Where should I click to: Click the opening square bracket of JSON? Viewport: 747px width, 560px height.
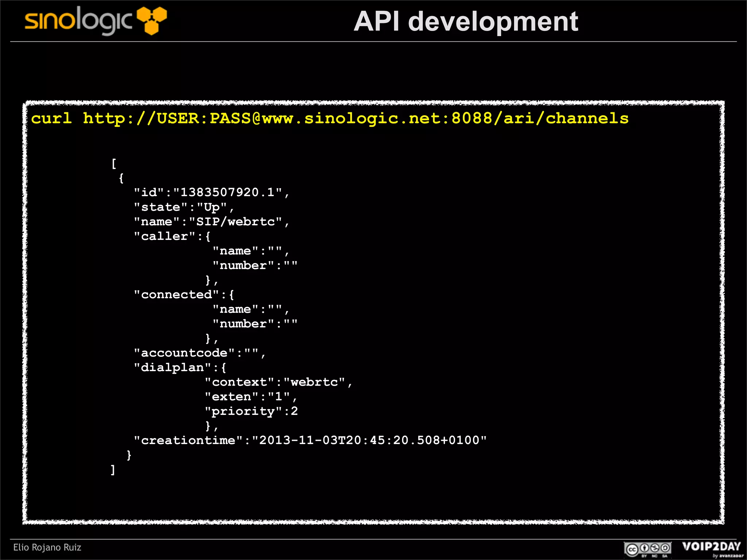pos(114,164)
